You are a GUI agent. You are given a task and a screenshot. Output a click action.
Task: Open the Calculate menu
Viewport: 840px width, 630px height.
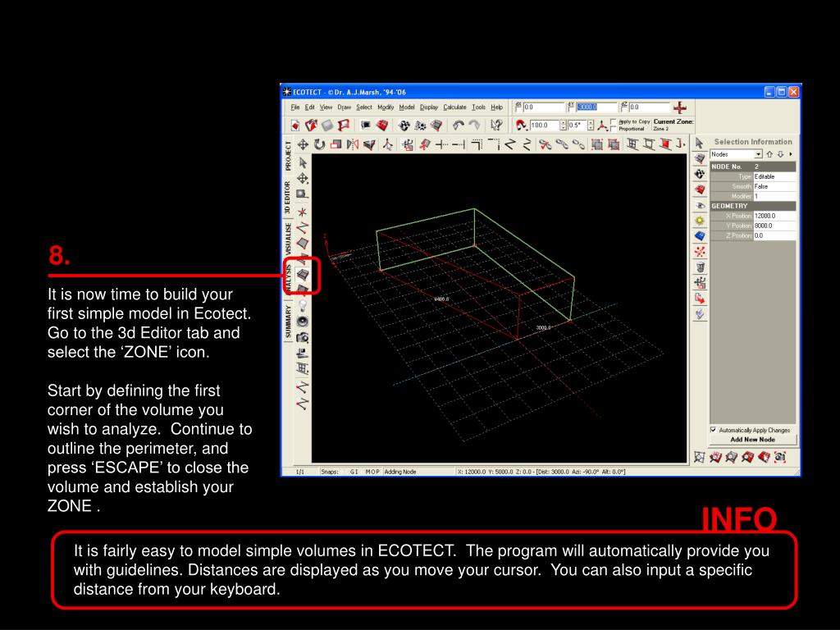(x=454, y=107)
